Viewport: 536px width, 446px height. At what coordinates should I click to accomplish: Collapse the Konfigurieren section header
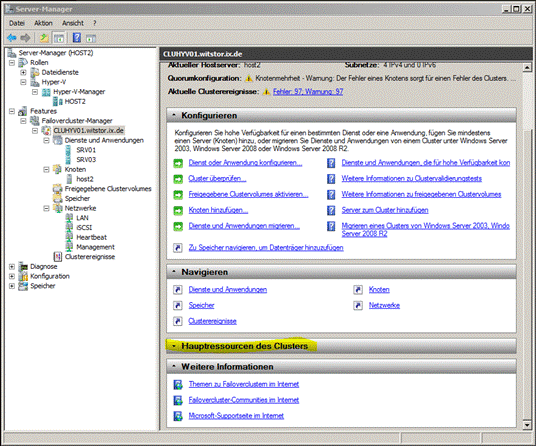coord(174,115)
